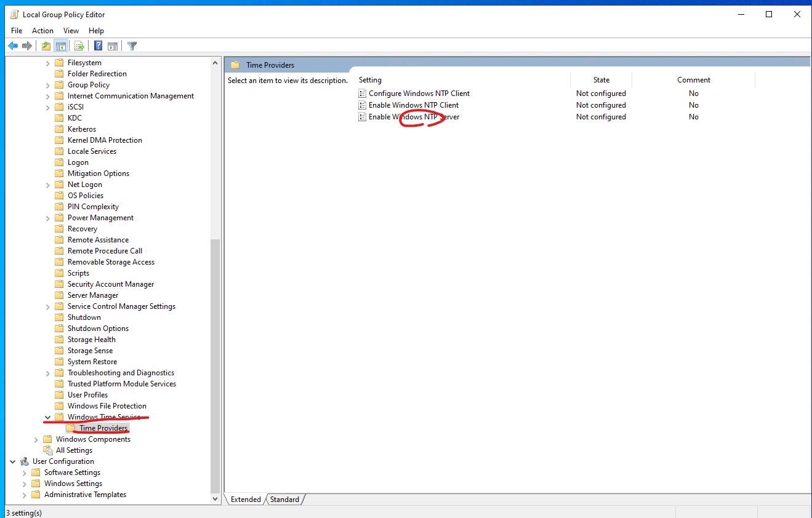Toggle Show/Hide Console Tree toolbar icon
The image size is (812, 518).
pos(61,46)
